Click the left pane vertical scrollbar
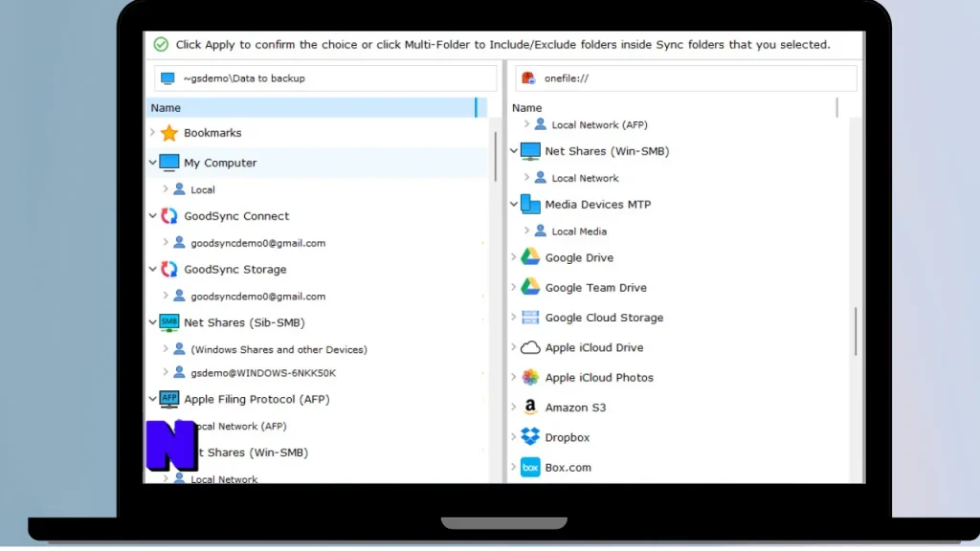Screen dimensions: 980x551 [496, 156]
